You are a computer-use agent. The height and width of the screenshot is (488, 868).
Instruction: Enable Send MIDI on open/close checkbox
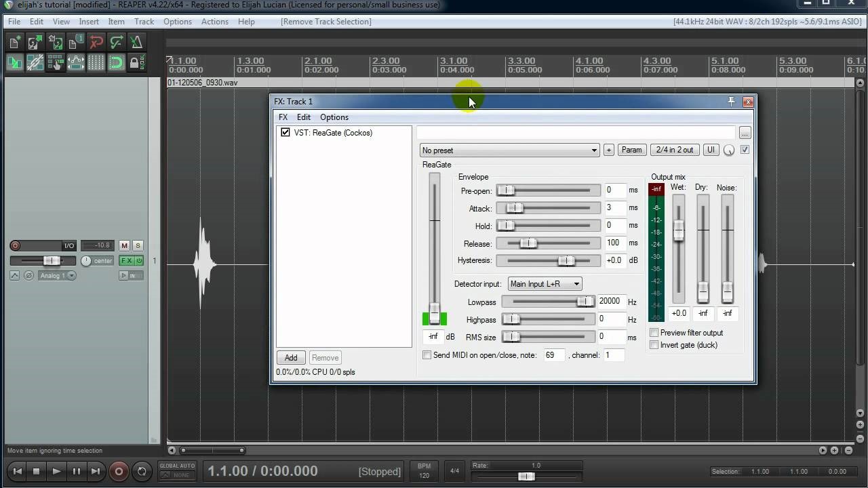pyautogui.click(x=427, y=355)
